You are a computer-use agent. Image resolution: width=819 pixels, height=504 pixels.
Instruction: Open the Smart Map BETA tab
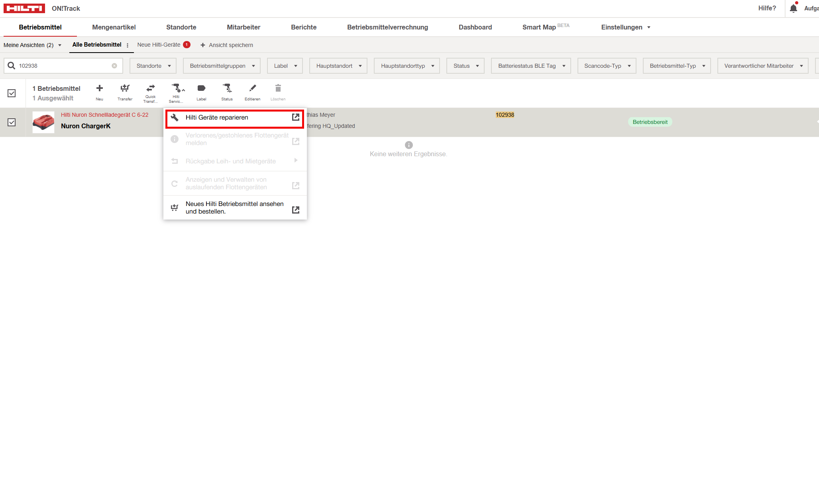546,27
